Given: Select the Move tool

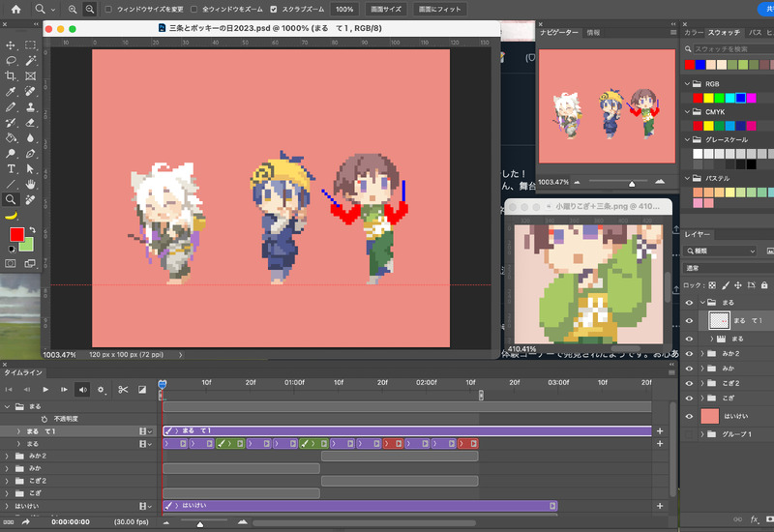Looking at the screenshot, I should click(x=12, y=44).
